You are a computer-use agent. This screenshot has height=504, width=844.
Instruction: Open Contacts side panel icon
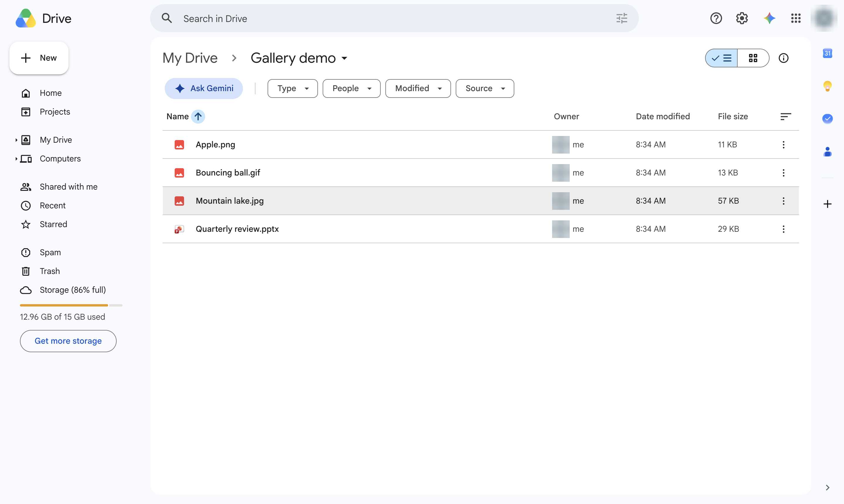[x=827, y=151]
